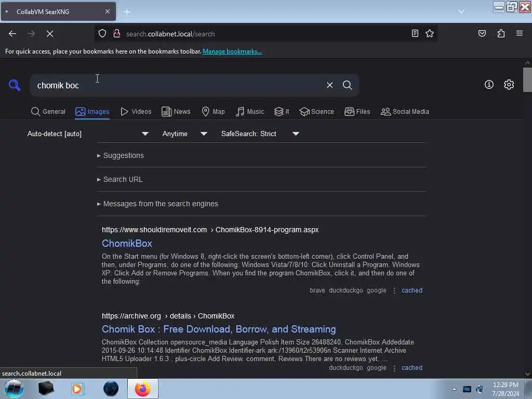Click in the chomik boc search field
Viewport: 532px width, 399px height.
[x=177, y=85]
